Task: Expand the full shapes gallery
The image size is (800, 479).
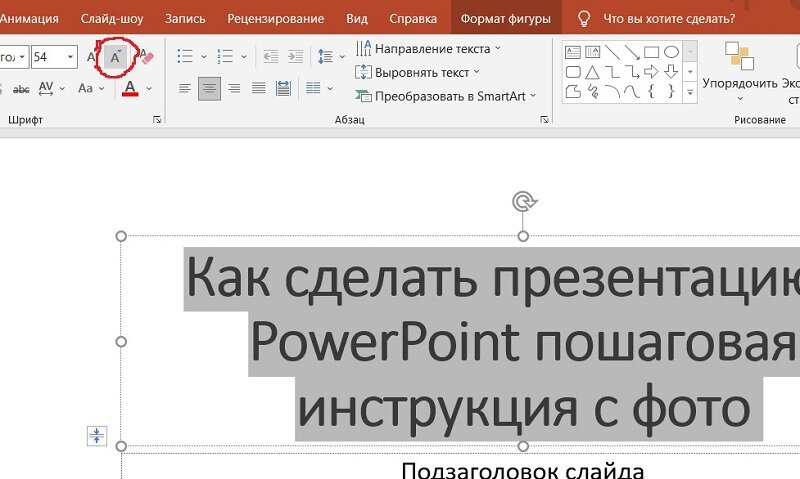Action: tap(690, 92)
